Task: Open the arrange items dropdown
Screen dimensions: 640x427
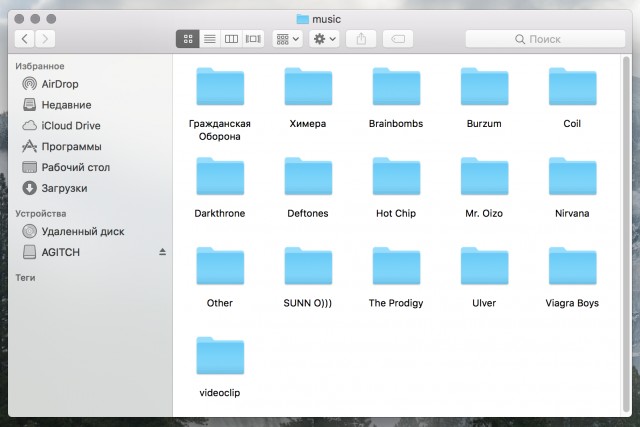Action: click(286, 38)
